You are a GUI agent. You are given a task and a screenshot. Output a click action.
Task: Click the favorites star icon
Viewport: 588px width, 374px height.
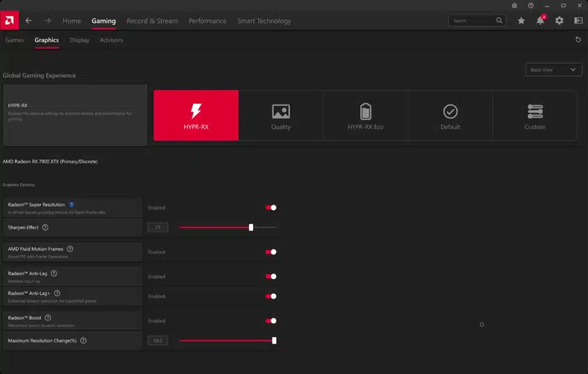click(521, 20)
